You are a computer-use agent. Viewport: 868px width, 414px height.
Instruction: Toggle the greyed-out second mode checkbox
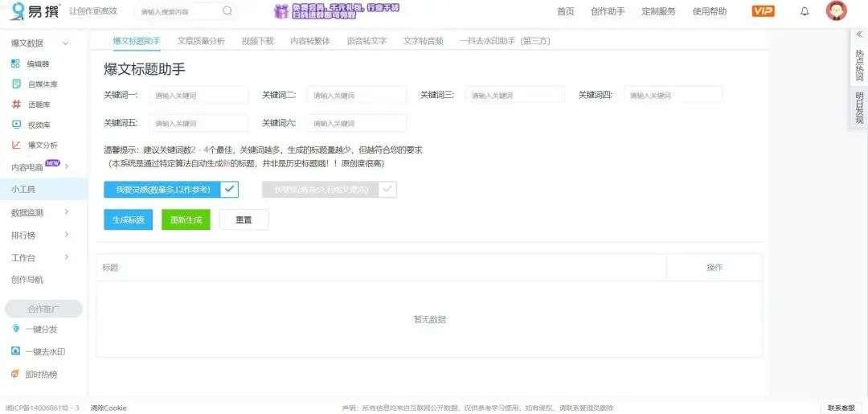387,189
